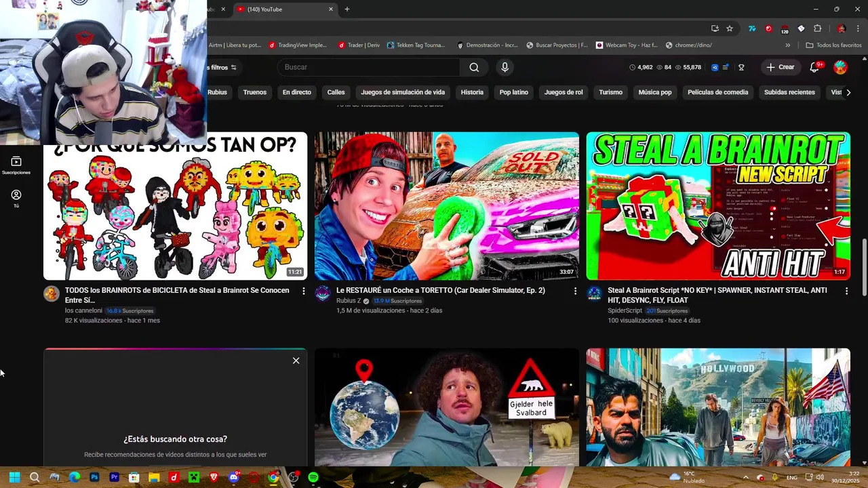Open Brave browser from the taskbar
The height and width of the screenshot is (488, 868).
[214, 477]
